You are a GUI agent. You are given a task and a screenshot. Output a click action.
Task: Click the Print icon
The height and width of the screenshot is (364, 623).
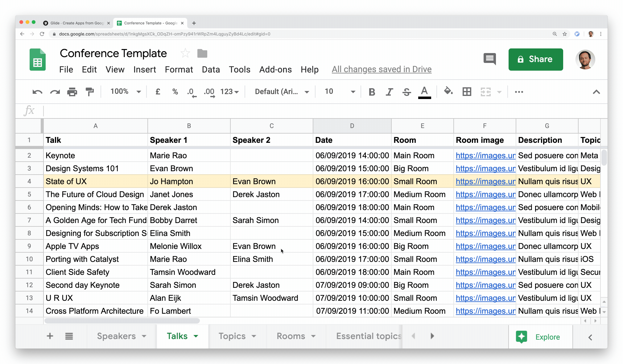(x=72, y=92)
